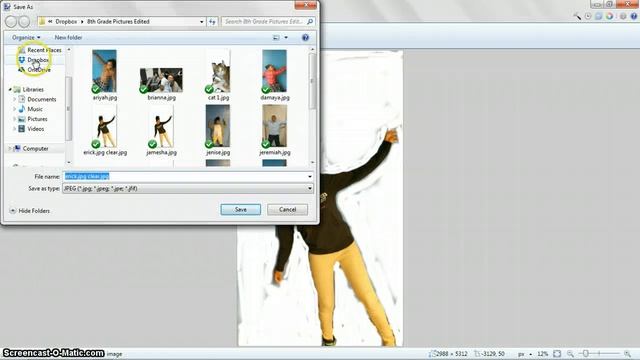The image size is (640, 360).
Task: Click the Save button
Action: point(240,209)
